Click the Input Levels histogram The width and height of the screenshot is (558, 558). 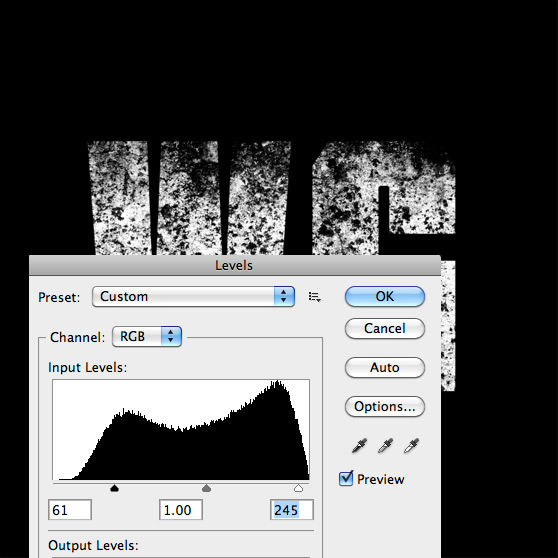[181, 430]
